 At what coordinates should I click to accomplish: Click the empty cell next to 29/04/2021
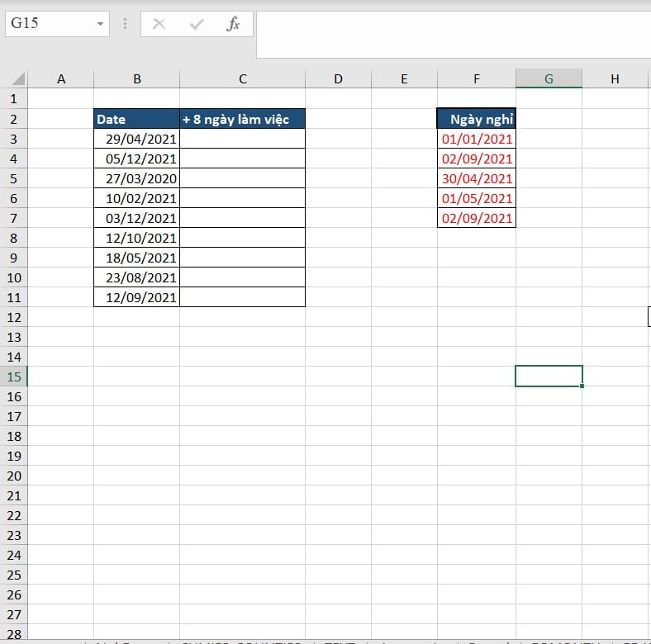[242, 139]
